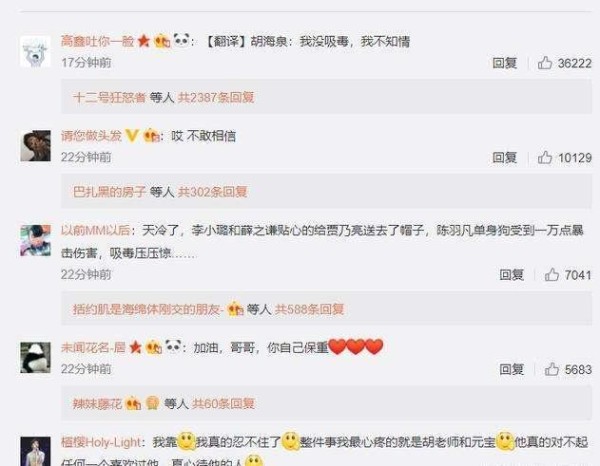
Task: Open avatar of 请您做头发
Action: point(36,146)
